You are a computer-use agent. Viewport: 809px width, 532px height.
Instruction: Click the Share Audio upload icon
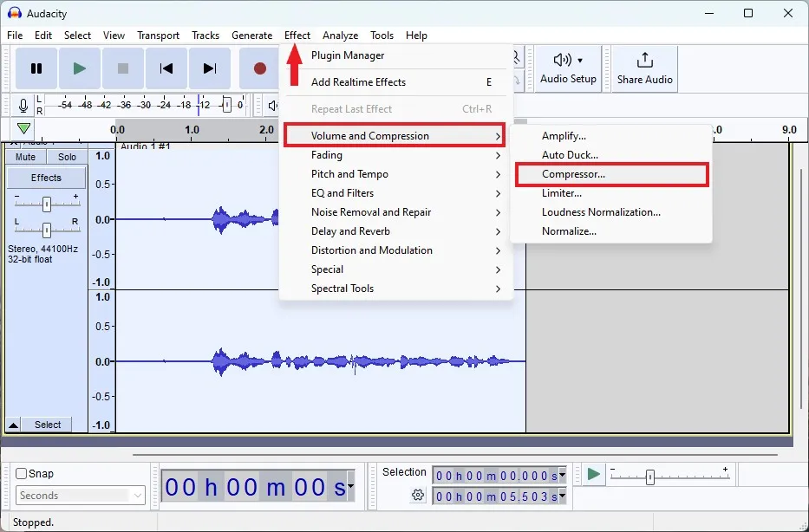[644, 68]
